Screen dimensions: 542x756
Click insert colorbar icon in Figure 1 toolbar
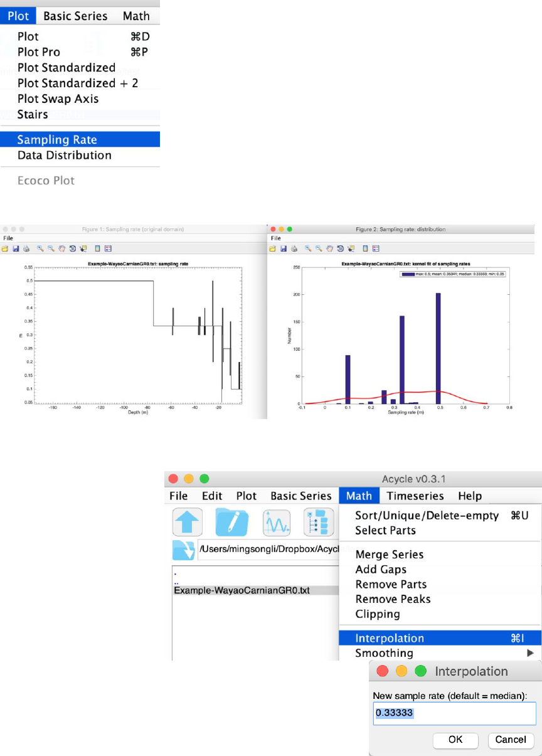click(97, 248)
